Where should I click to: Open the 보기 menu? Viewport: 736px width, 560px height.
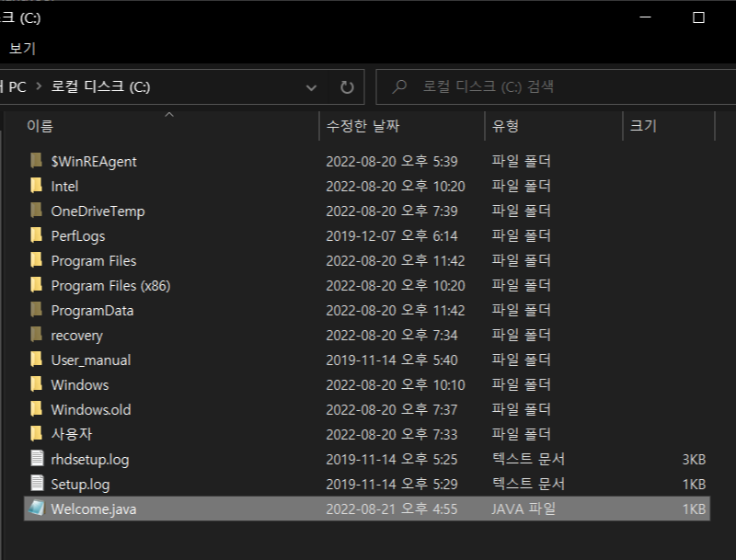point(22,49)
